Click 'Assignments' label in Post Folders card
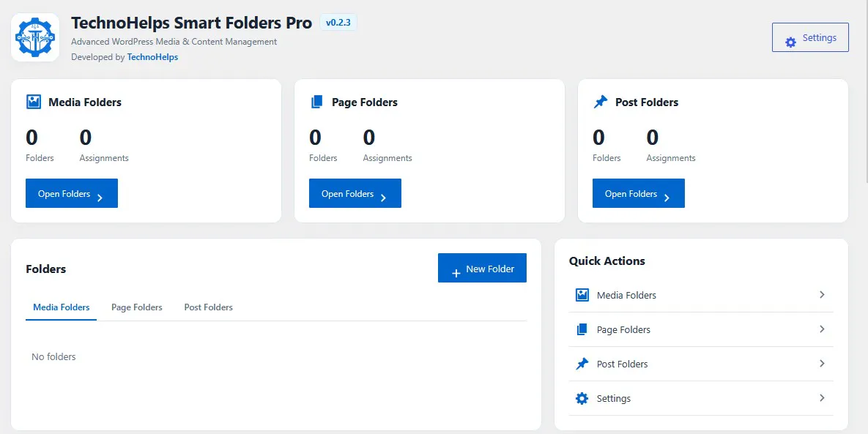The width and height of the screenshot is (868, 434). click(671, 158)
